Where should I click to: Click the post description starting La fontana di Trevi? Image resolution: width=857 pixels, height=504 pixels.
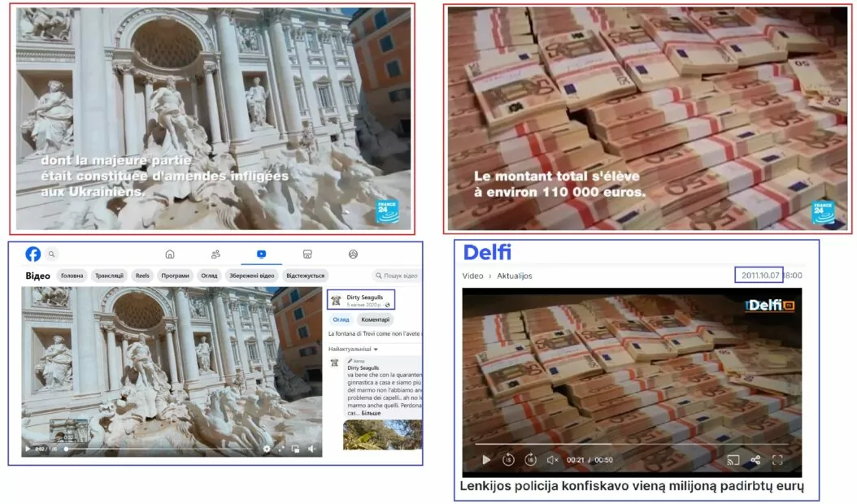pyautogui.click(x=374, y=333)
